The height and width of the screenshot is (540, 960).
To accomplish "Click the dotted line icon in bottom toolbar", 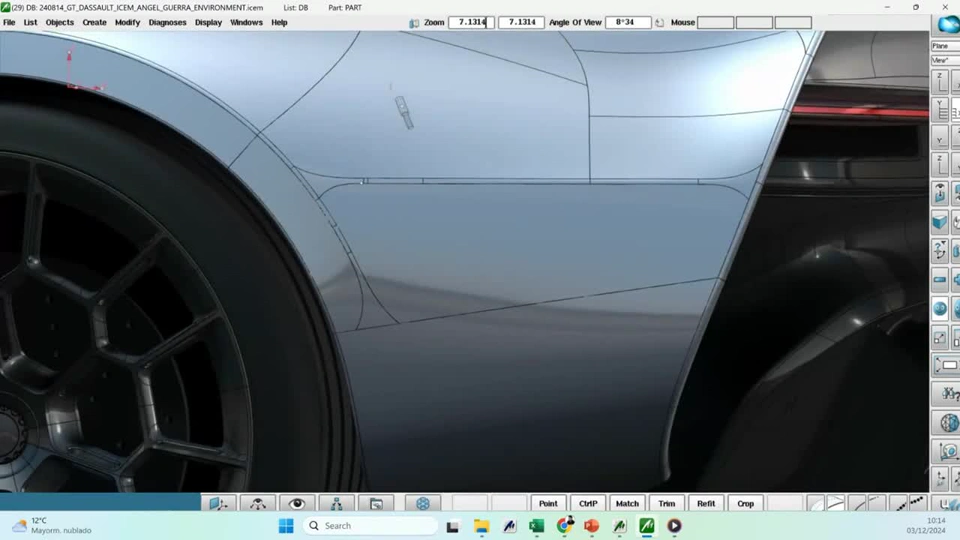I will (917, 502).
